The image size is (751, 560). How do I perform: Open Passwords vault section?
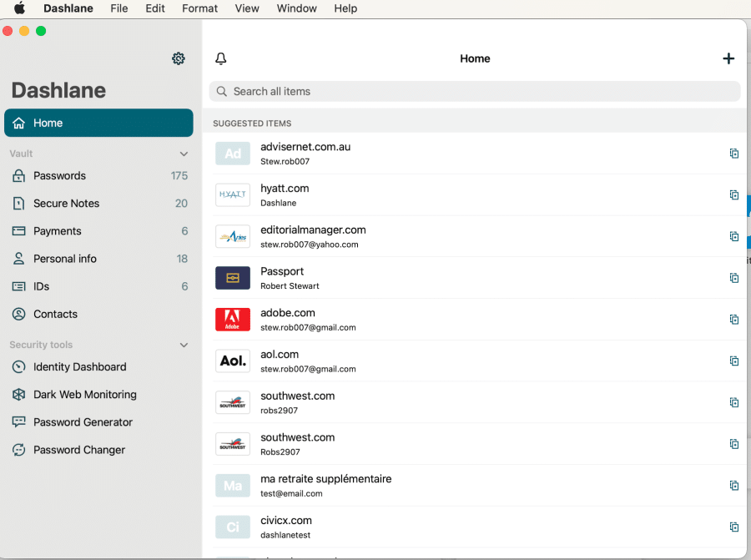coord(98,176)
